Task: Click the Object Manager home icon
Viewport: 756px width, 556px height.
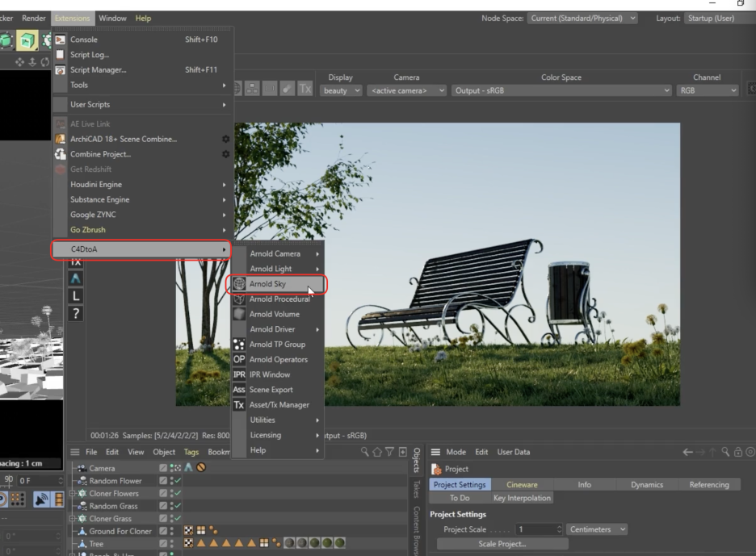Action: pyautogui.click(x=377, y=452)
